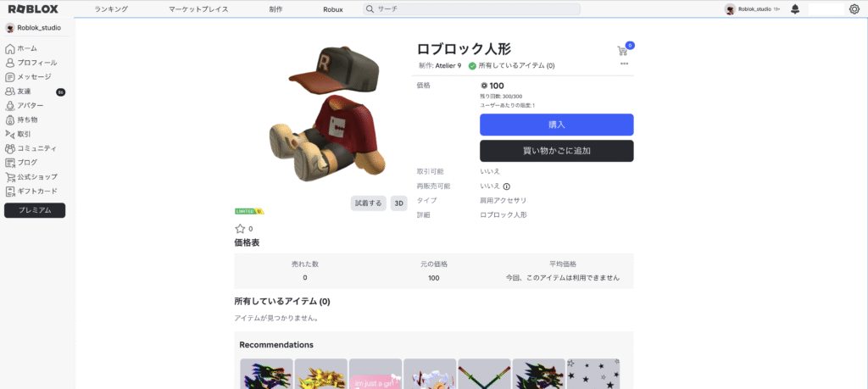Click the 売れた数 column label
This screenshot has width=868, height=389.
click(305, 264)
